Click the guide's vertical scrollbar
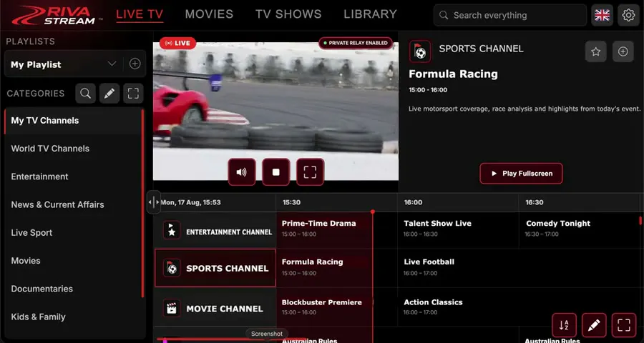The height and width of the screenshot is (343, 644). click(x=640, y=221)
